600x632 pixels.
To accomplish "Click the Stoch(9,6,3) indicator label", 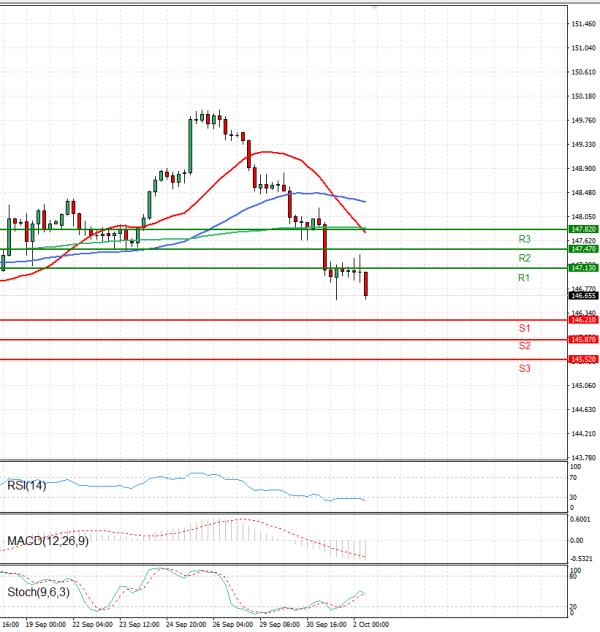I will pos(38,593).
